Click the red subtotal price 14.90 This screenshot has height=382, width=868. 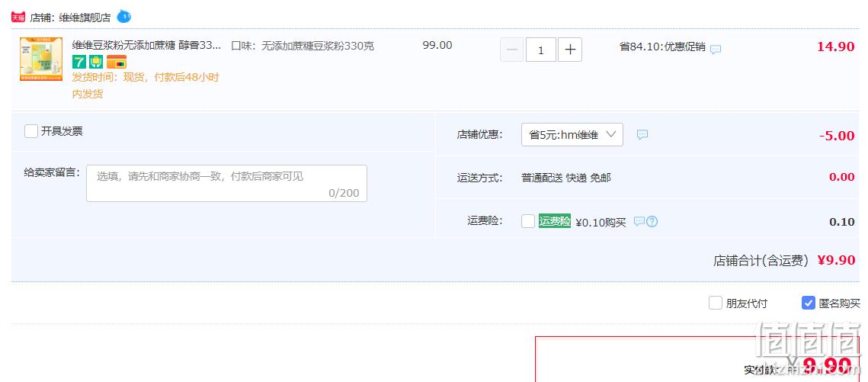(x=836, y=47)
